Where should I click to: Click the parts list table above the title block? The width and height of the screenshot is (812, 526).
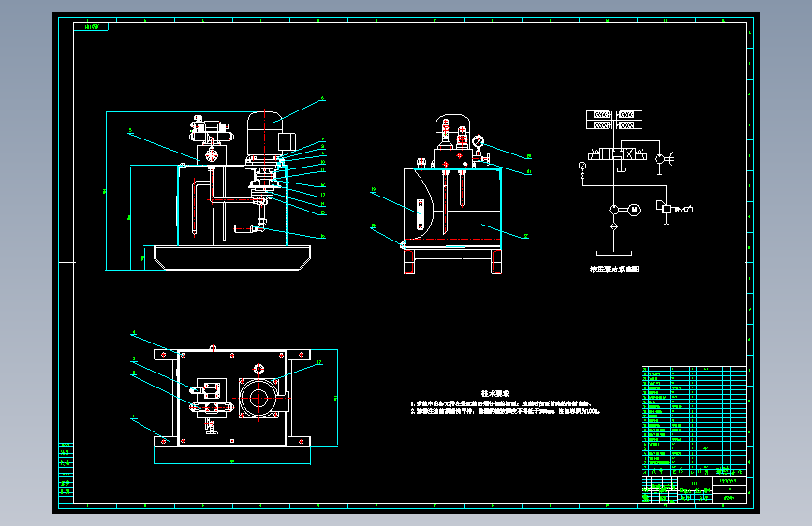point(694,421)
